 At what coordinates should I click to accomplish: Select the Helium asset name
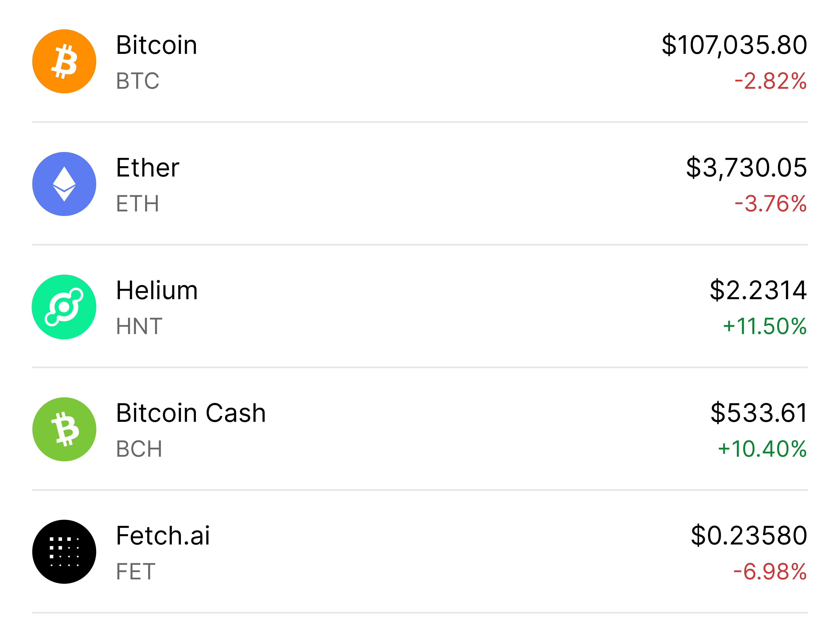157,290
